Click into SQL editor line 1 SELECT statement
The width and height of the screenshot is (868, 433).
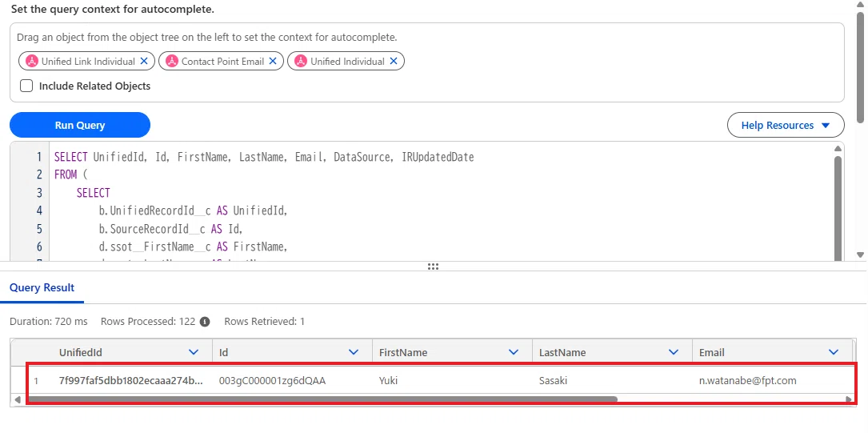pyautogui.click(x=264, y=157)
